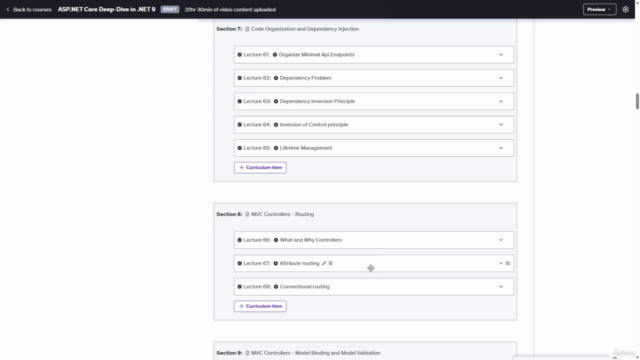Click the DRAFT status badge
Screen dimensions: 640x360
tap(170, 9)
